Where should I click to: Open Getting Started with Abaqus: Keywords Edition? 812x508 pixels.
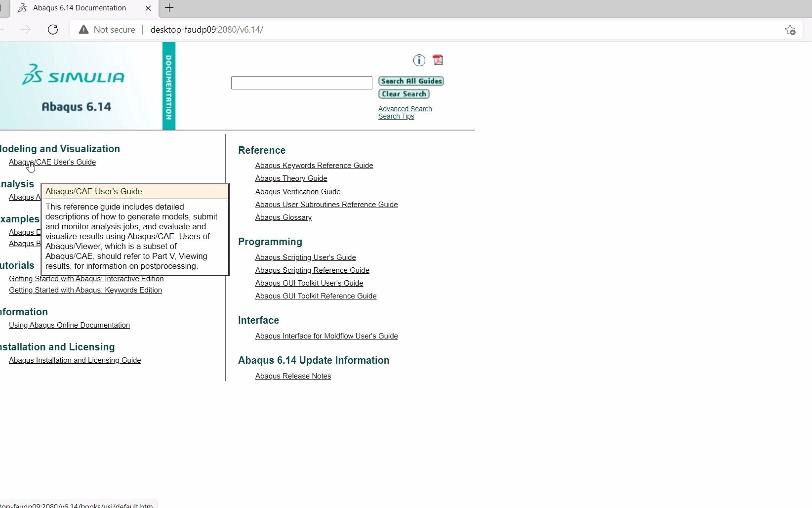point(85,290)
